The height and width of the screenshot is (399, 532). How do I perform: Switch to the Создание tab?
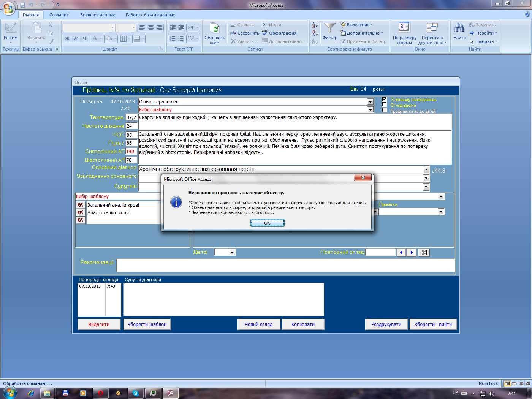59,15
